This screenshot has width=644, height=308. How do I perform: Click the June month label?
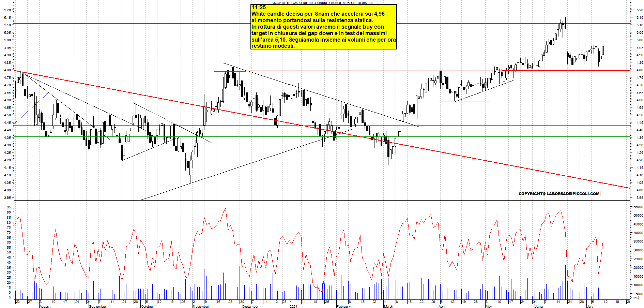539,306
